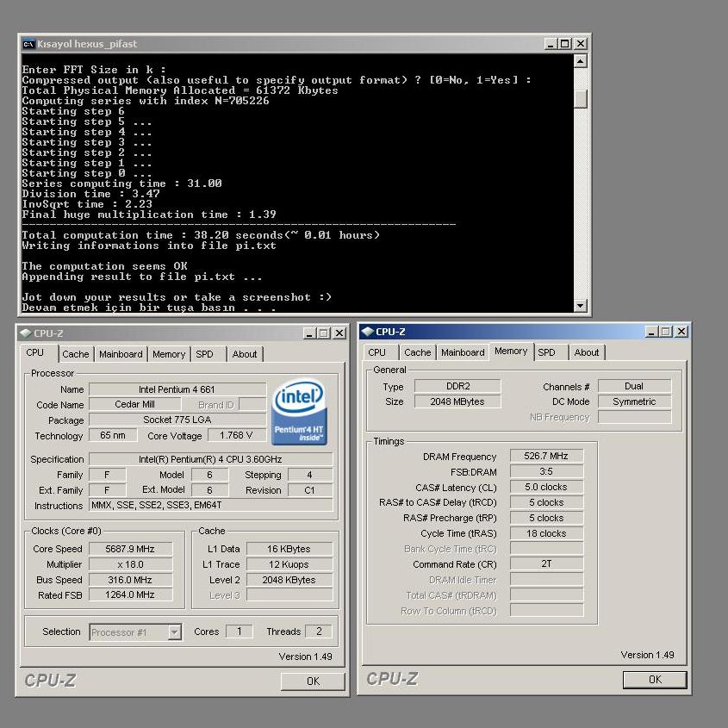Click the Specification field Pentium(R) 4 CPU 3.60GHz
The width and height of the screenshot is (728, 728).
tap(211, 459)
